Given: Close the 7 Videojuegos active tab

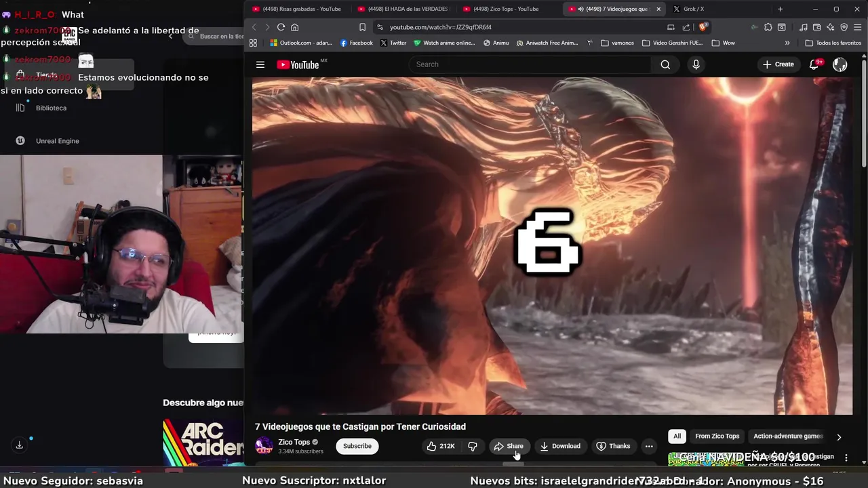Looking at the screenshot, I should tap(658, 9).
